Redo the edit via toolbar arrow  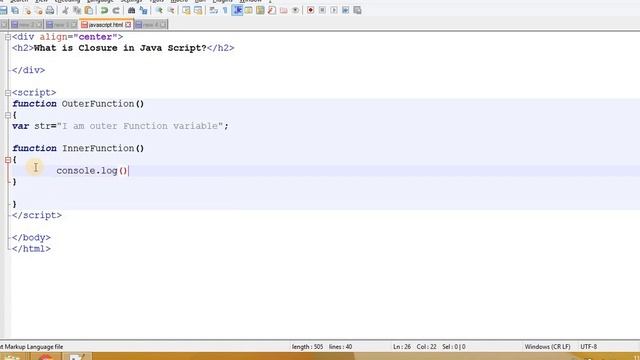(116, 10)
